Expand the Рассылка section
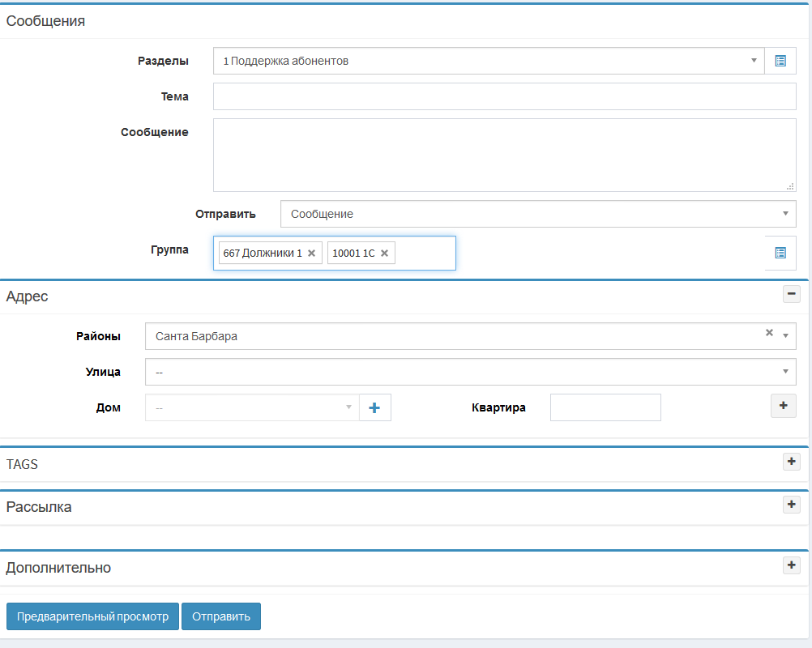Viewport: 812px width, 648px height. (791, 505)
